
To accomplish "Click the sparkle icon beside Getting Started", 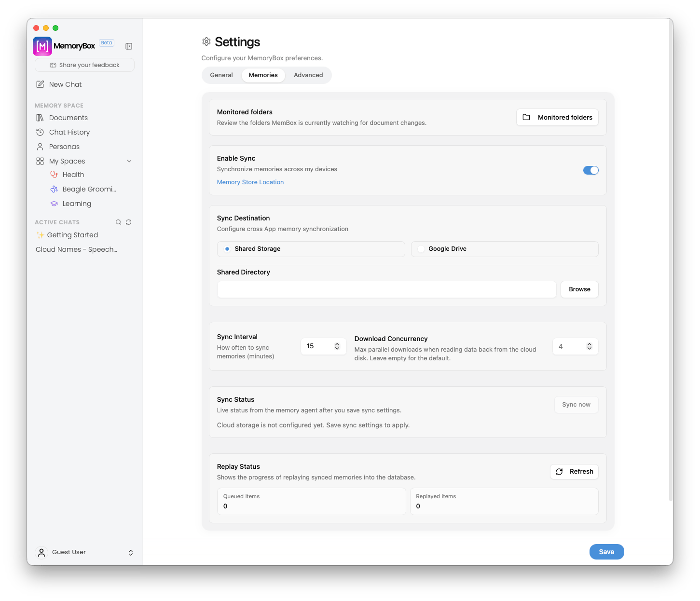I will (x=41, y=235).
